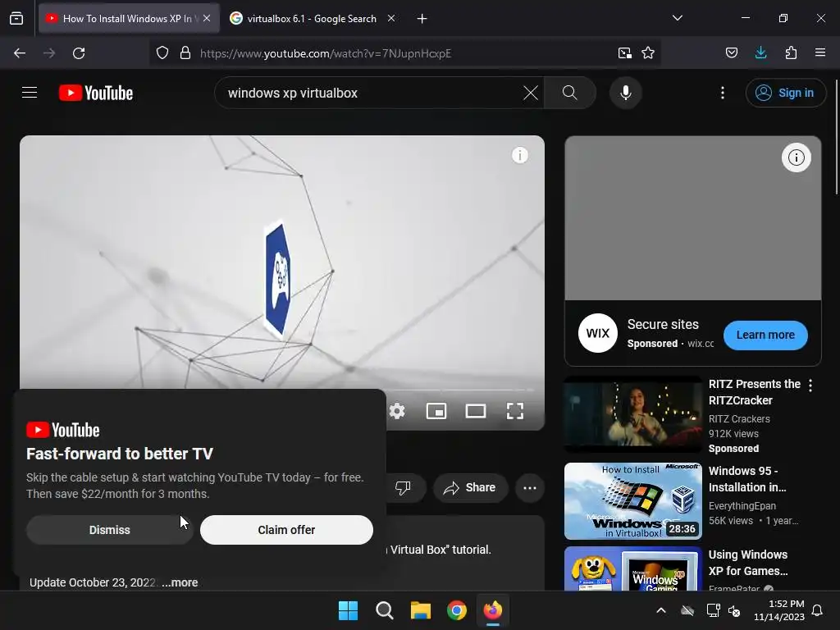Open RITZ Presents the RITZCracker link

coord(755,392)
